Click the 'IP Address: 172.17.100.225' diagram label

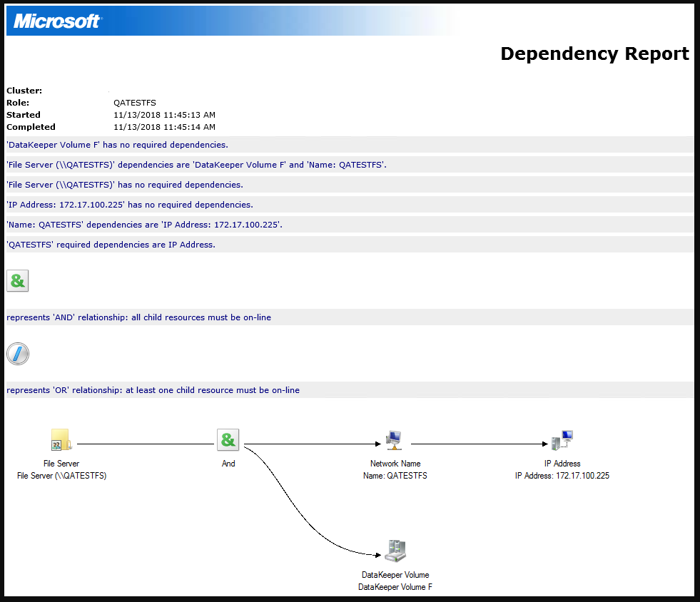click(x=562, y=476)
